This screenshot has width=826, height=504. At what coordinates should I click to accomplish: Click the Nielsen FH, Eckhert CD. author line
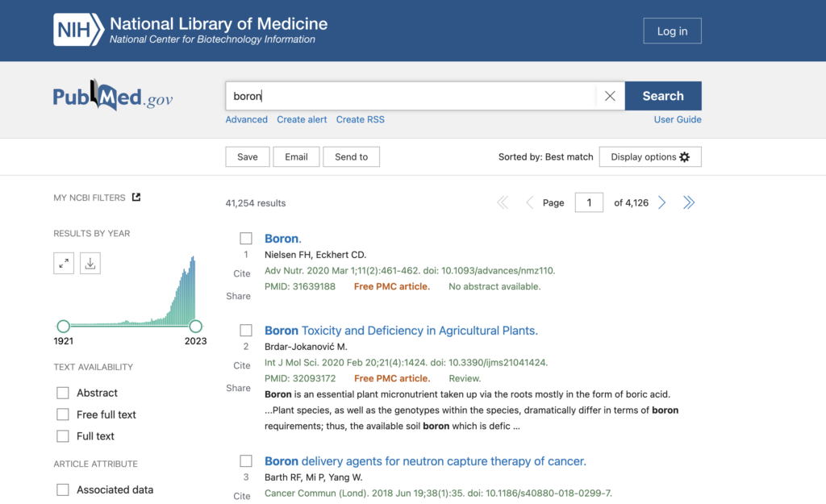pos(315,255)
